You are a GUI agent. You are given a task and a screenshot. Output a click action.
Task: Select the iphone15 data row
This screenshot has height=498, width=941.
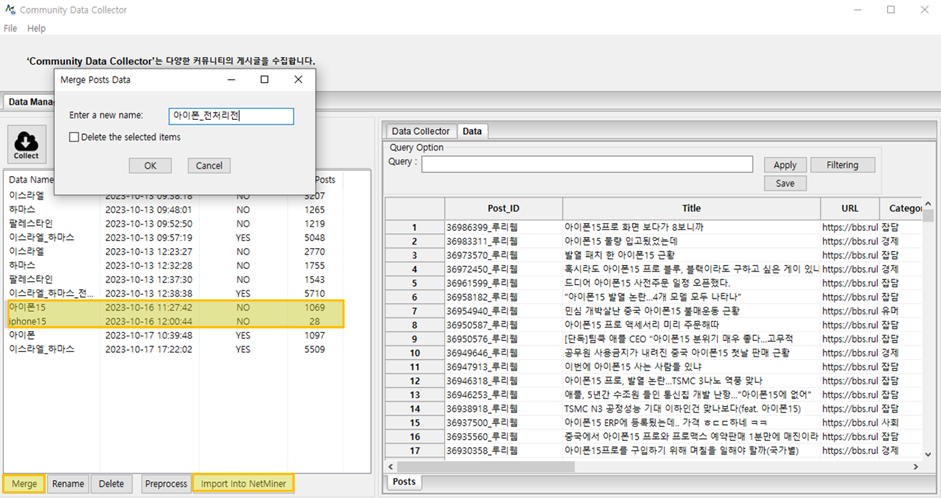coord(175,321)
